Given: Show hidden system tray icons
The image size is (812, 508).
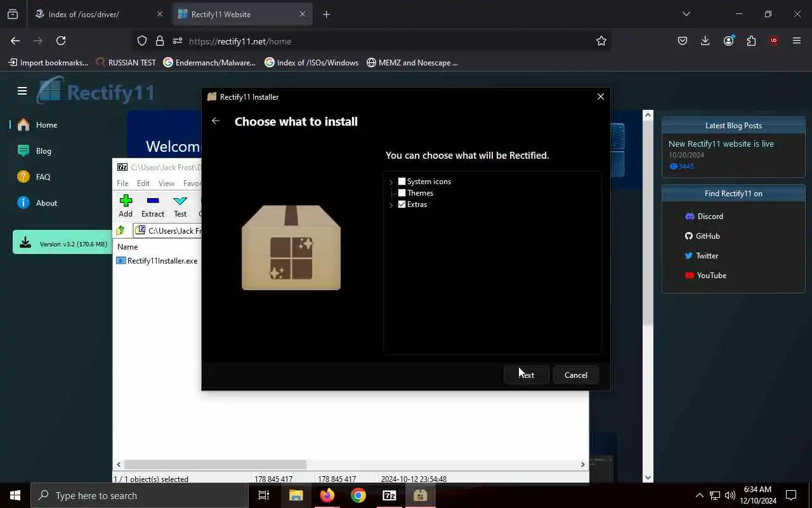Looking at the screenshot, I should click(x=699, y=495).
